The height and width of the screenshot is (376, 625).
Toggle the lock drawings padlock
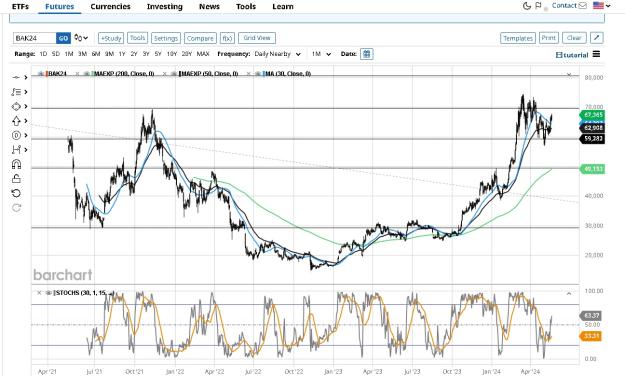pyautogui.click(x=16, y=179)
